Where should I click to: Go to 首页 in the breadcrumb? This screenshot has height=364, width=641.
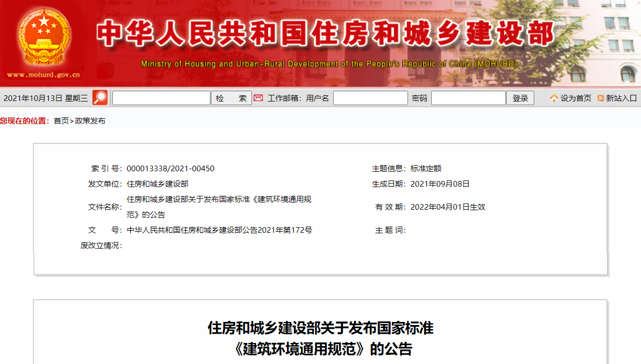coord(61,121)
